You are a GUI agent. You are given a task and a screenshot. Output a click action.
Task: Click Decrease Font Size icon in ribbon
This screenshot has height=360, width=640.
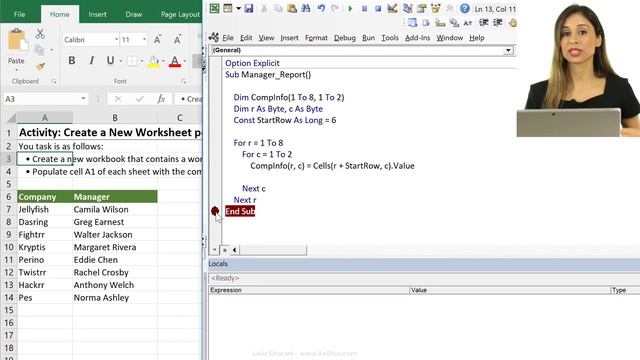coord(177,40)
